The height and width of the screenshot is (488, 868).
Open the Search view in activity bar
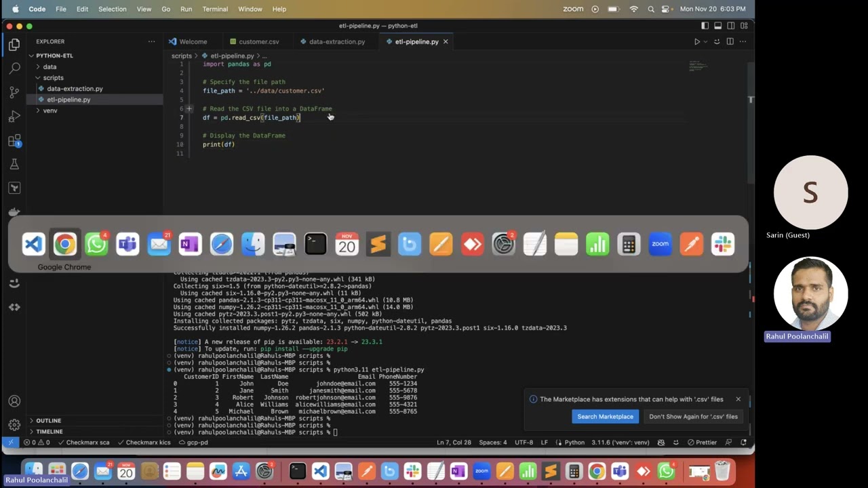(14, 68)
